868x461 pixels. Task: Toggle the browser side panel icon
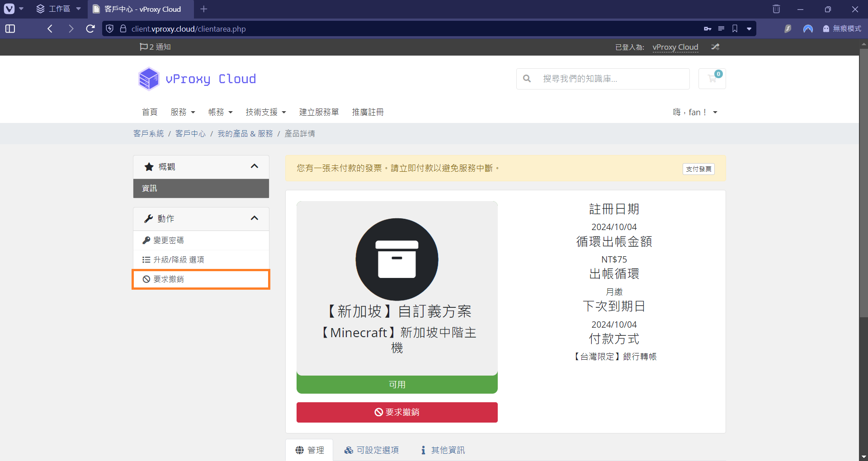pyautogui.click(x=10, y=29)
